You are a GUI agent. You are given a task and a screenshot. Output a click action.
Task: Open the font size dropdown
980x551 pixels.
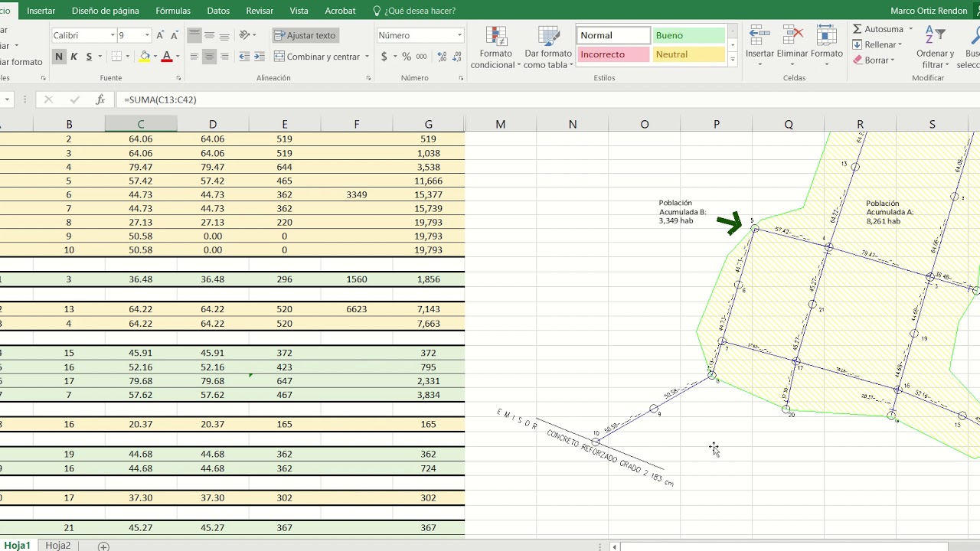pyautogui.click(x=147, y=35)
